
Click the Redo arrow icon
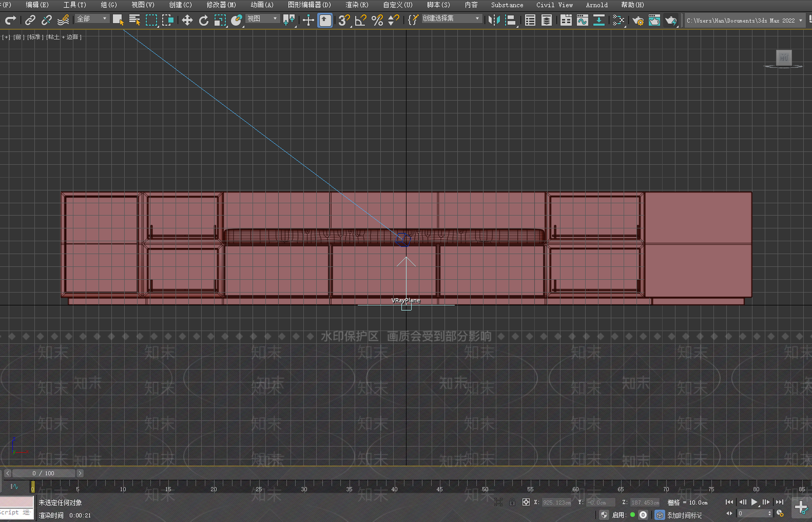(10, 20)
